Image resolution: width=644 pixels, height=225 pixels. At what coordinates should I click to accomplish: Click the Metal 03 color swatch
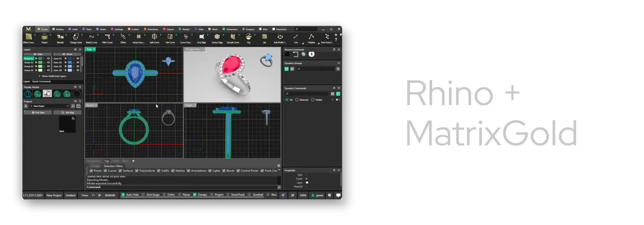point(40,66)
